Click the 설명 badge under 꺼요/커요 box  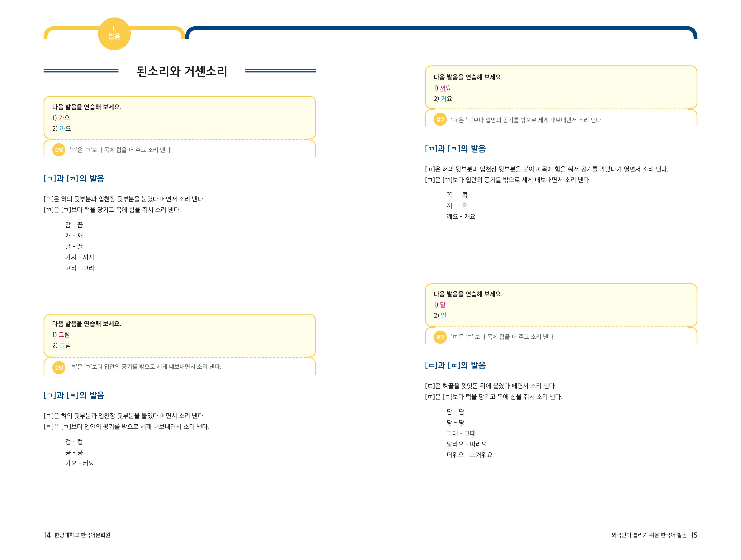tap(440, 120)
